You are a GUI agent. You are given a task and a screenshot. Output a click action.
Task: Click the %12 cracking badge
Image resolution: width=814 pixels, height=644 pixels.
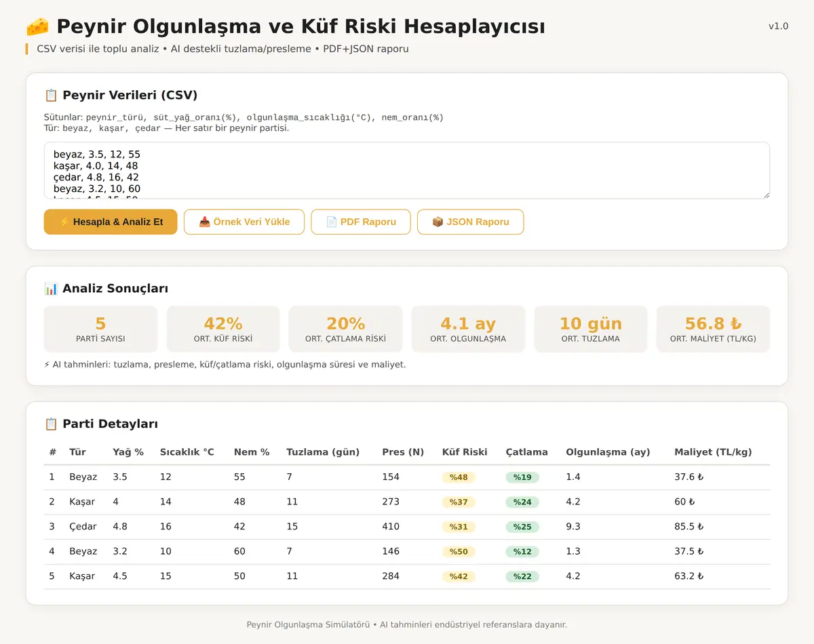tap(522, 552)
